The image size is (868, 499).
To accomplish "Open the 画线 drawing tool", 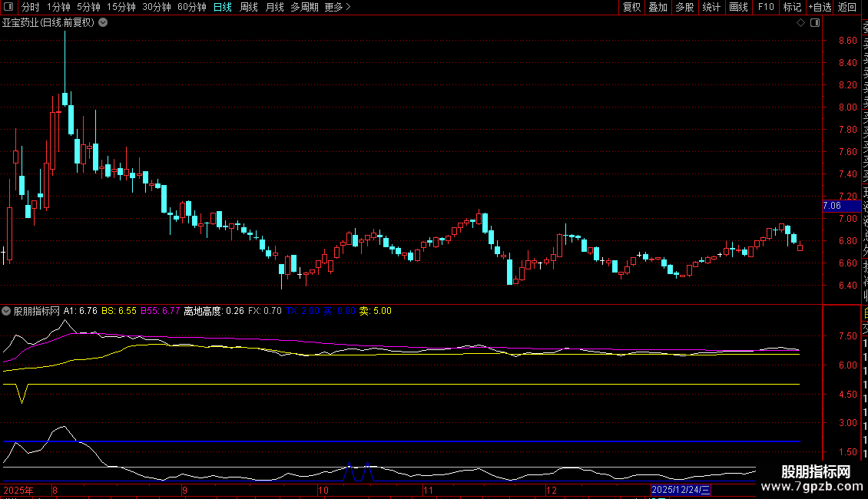I will pyautogui.click(x=738, y=7).
